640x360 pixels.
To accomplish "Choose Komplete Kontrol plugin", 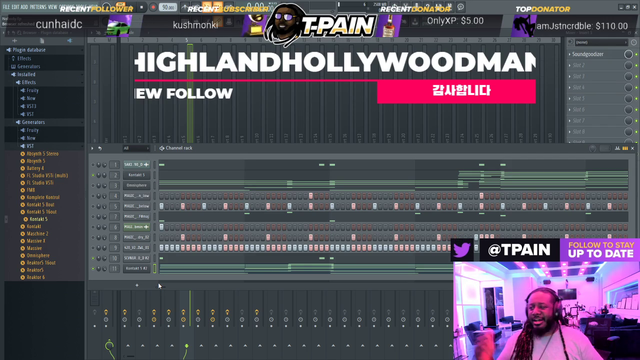I will pyautogui.click(x=40, y=197).
